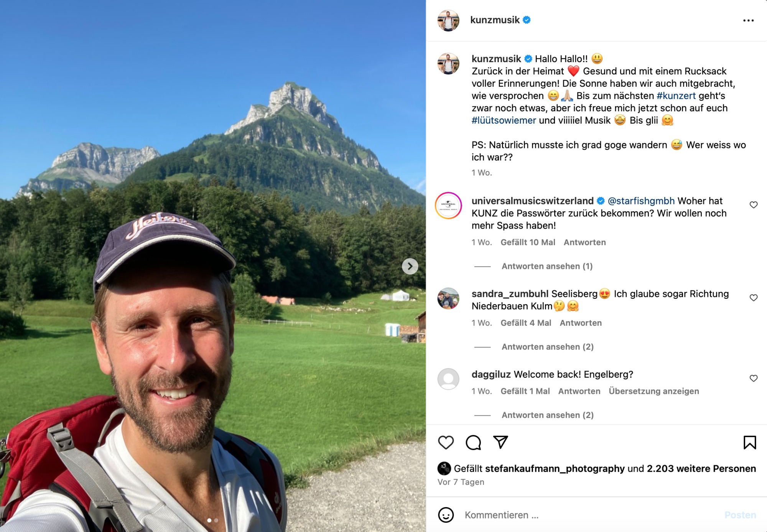
Task: Share the post via paper plane icon
Action: [500, 442]
